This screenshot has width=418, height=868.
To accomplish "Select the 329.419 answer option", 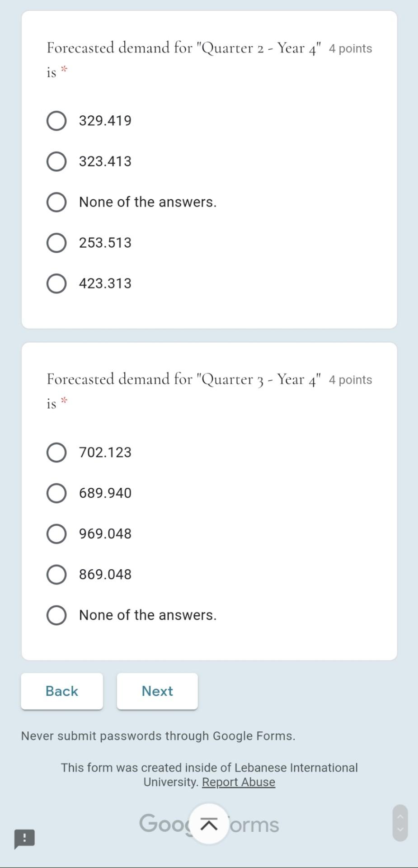I will coord(56,120).
